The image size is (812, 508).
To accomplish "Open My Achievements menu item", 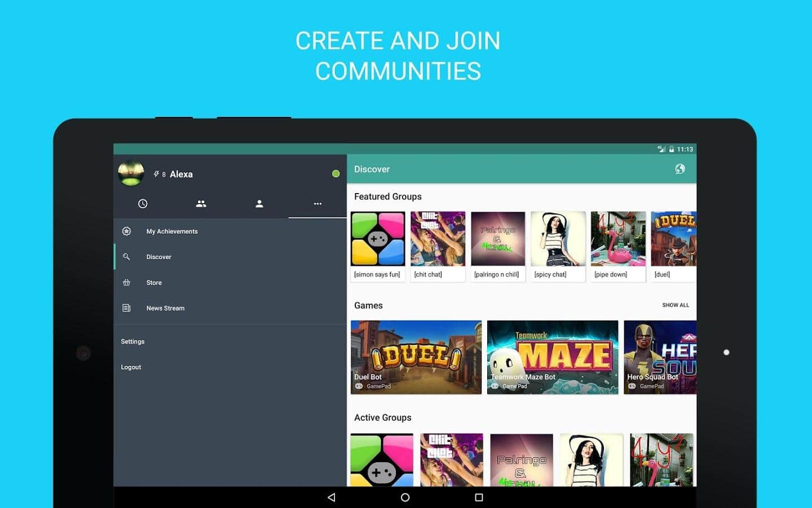I will click(x=172, y=231).
